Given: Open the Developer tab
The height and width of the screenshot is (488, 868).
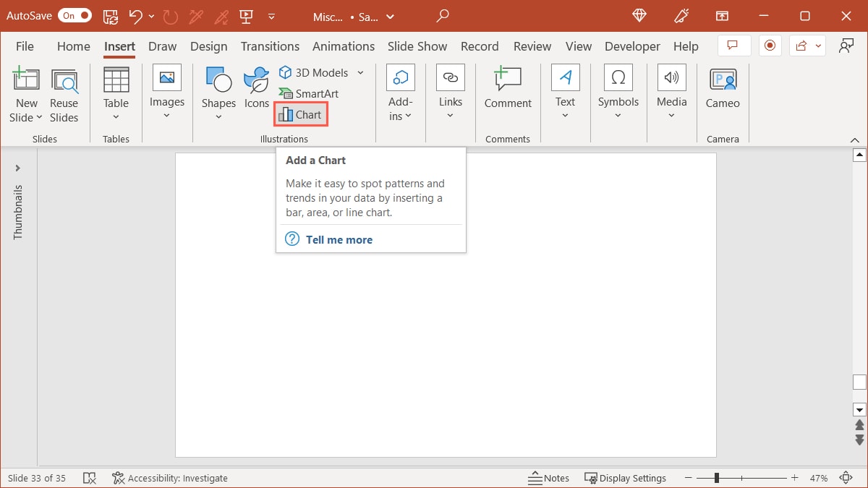Looking at the screenshot, I should point(632,46).
